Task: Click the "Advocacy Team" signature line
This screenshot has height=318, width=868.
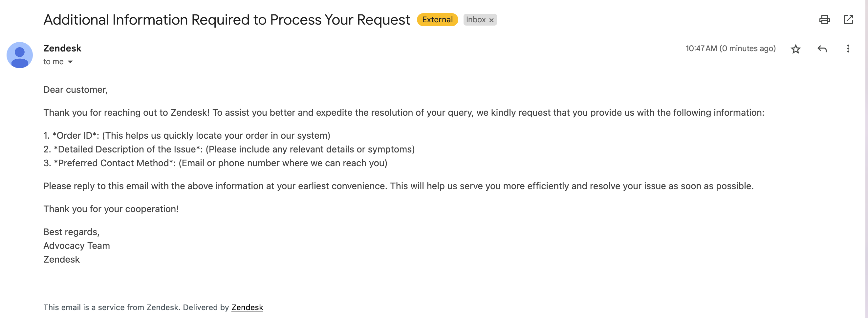Action: (76, 246)
